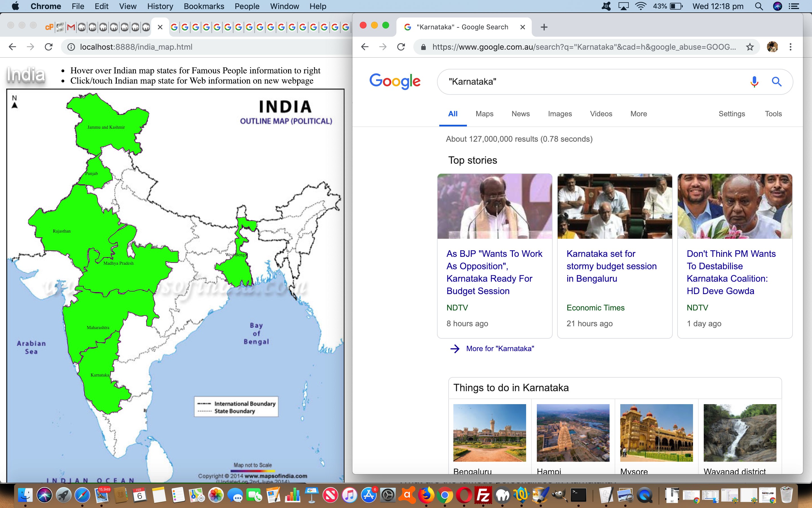
Task: Open iTunes music icon in Dock
Action: (x=350, y=495)
